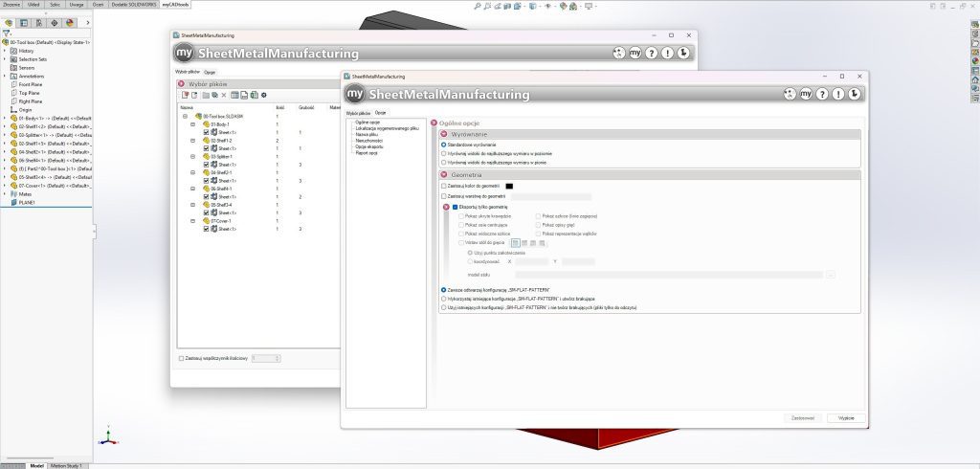Click the search magnifier icon in top view toolbar

(x=478, y=7)
